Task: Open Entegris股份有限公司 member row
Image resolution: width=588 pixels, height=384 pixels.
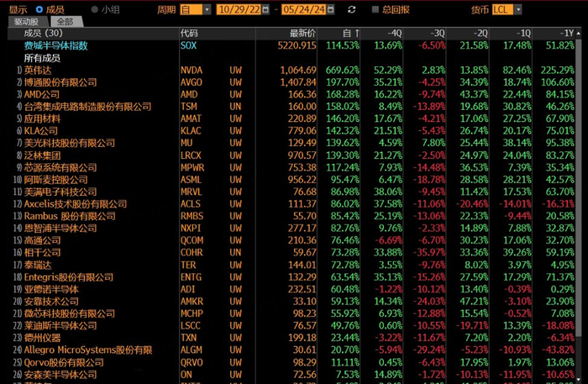Action: pyautogui.click(x=69, y=276)
